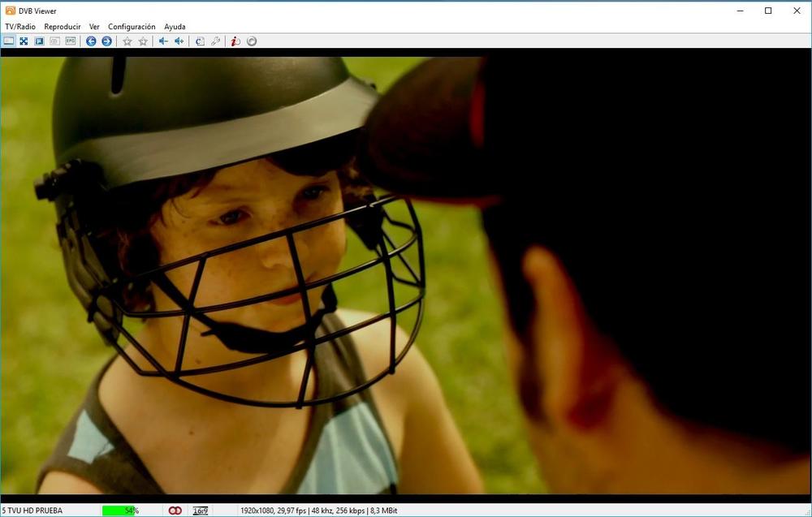Toggle the red stereo audio indicator
Viewport: 812px width, 517px height.
[x=175, y=511]
